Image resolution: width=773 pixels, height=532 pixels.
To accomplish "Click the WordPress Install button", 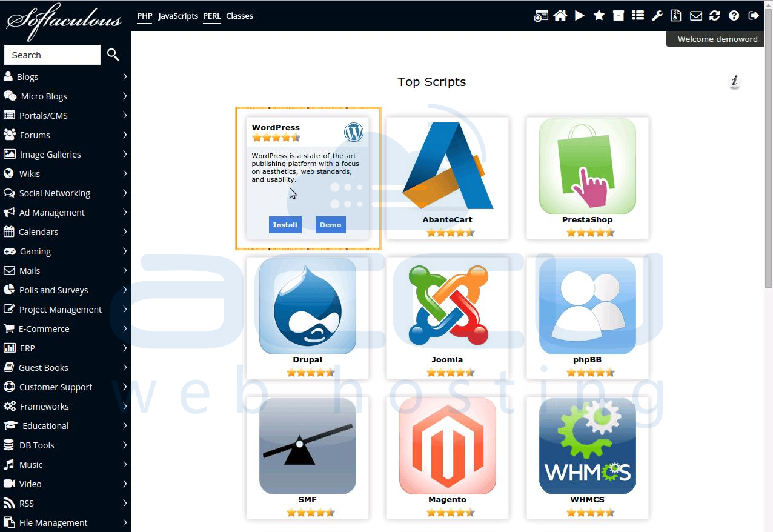I will coord(285,225).
